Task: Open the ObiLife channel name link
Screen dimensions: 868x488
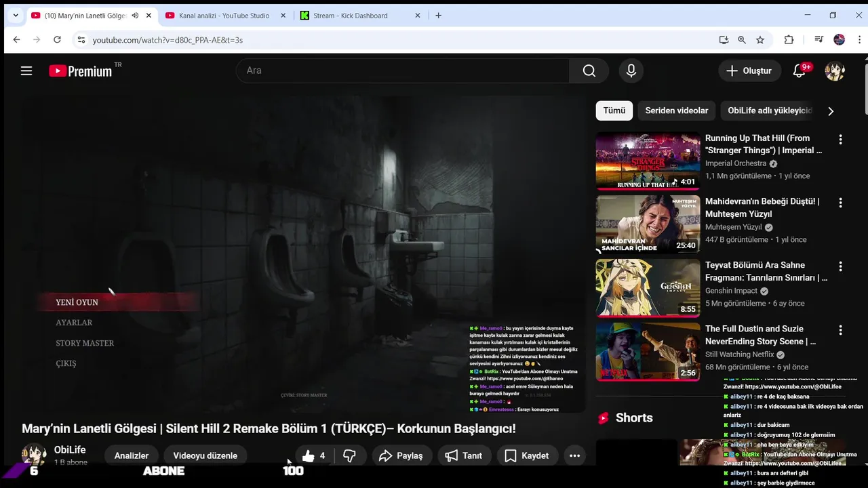Action: tap(70, 450)
